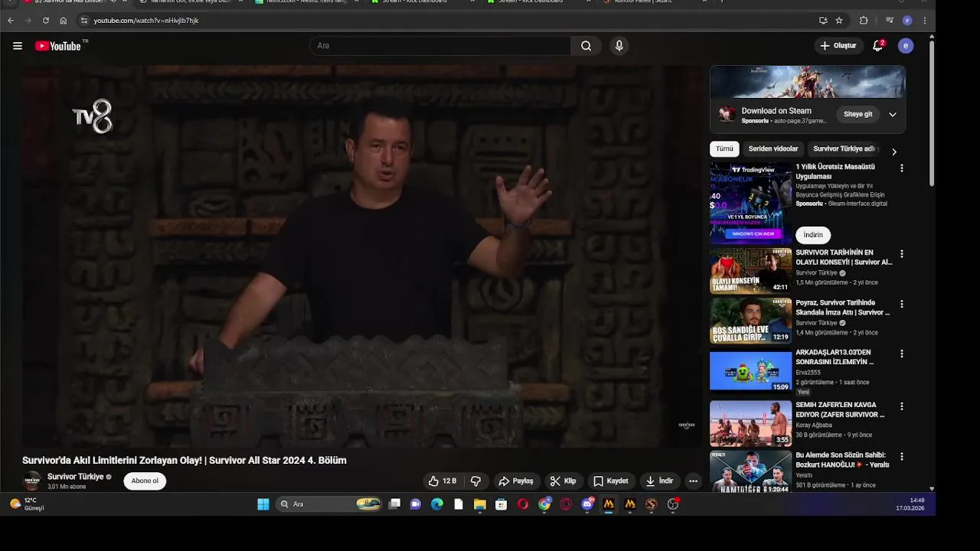The height and width of the screenshot is (551, 980).
Task: Expand the Download on Steam ad chevron
Action: click(892, 115)
